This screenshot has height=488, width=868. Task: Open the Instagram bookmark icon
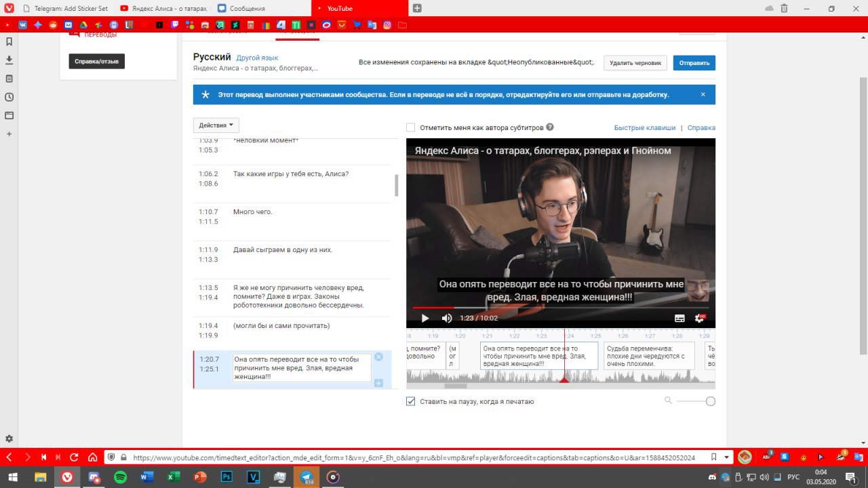[x=387, y=25]
